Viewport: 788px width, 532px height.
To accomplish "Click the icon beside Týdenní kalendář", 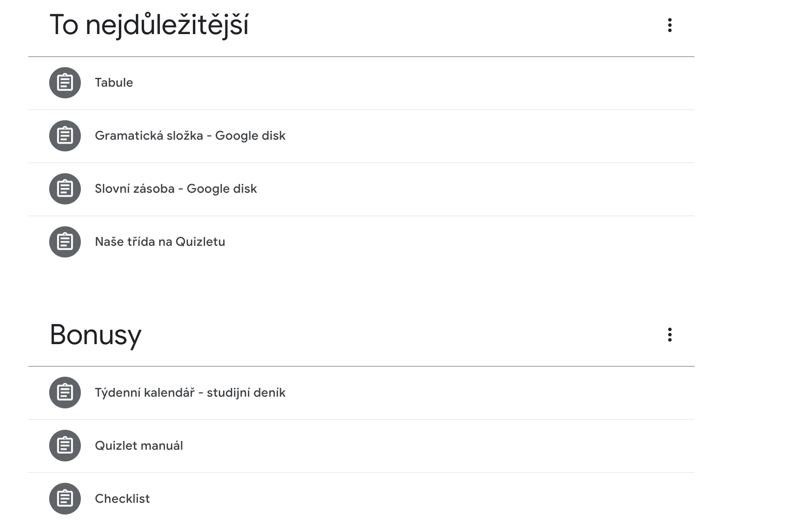I will (65, 392).
